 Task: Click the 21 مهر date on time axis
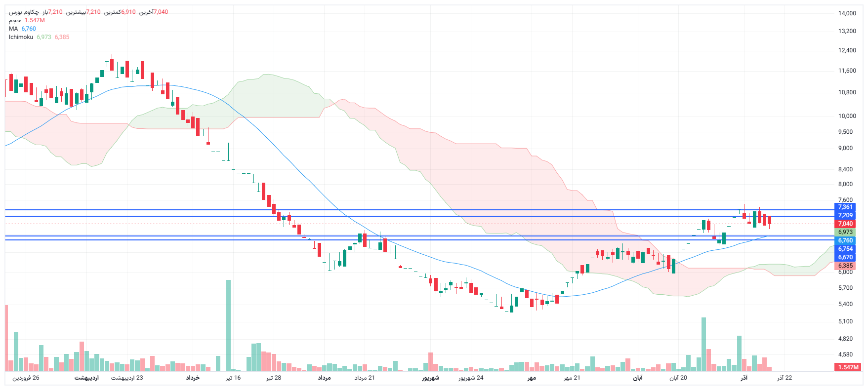click(x=572, y=378)
